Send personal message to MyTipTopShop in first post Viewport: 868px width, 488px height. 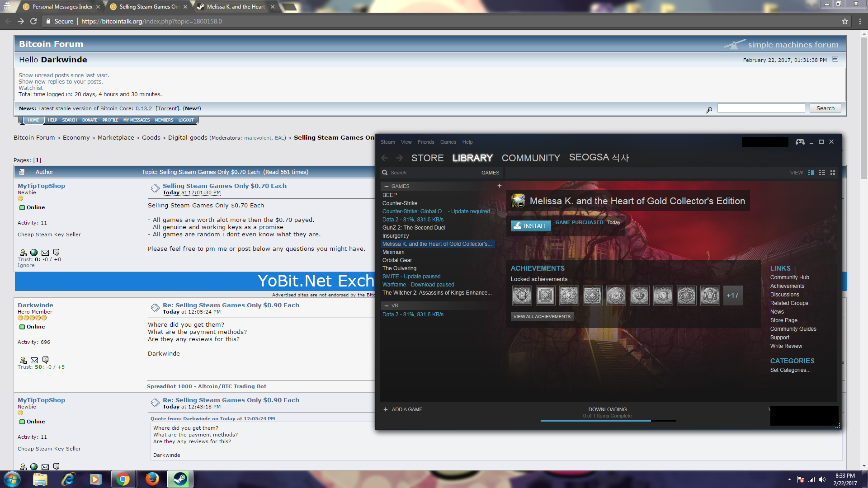(57, 253)
